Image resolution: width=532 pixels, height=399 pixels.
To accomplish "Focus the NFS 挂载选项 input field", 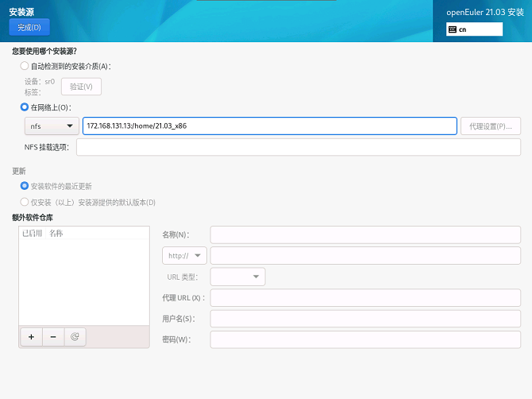I will point(298,147).
